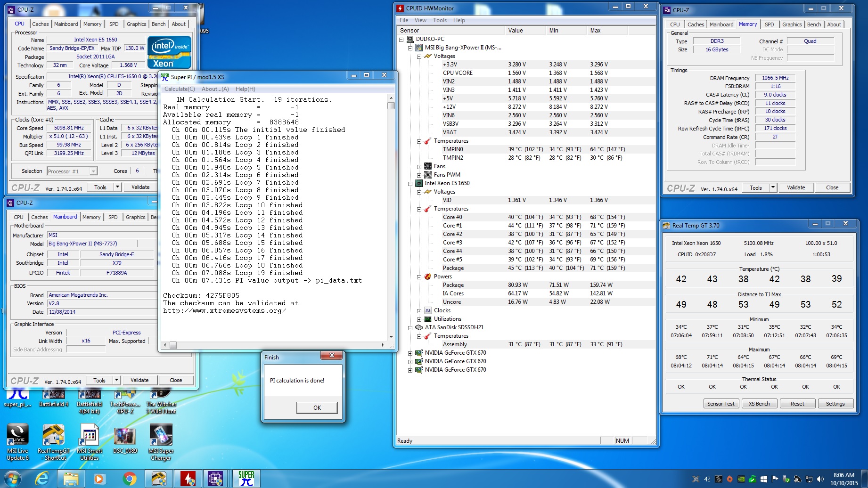
Task: Expand the Utilizations node
Action: (x=419, y=319)
